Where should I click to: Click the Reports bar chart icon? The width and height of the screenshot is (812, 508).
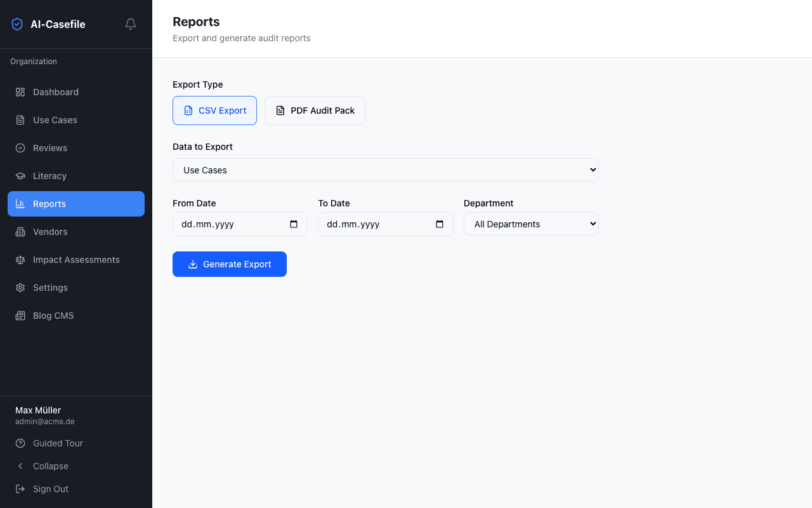pos(19,203)
